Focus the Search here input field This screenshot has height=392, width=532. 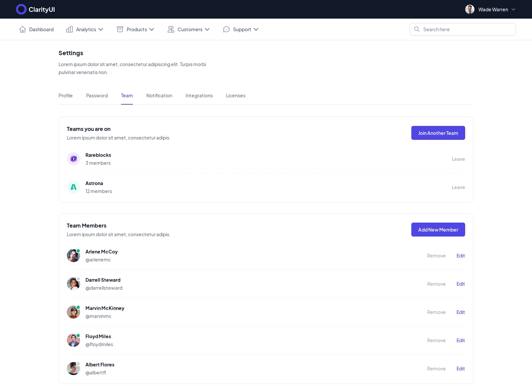point(463,29)
